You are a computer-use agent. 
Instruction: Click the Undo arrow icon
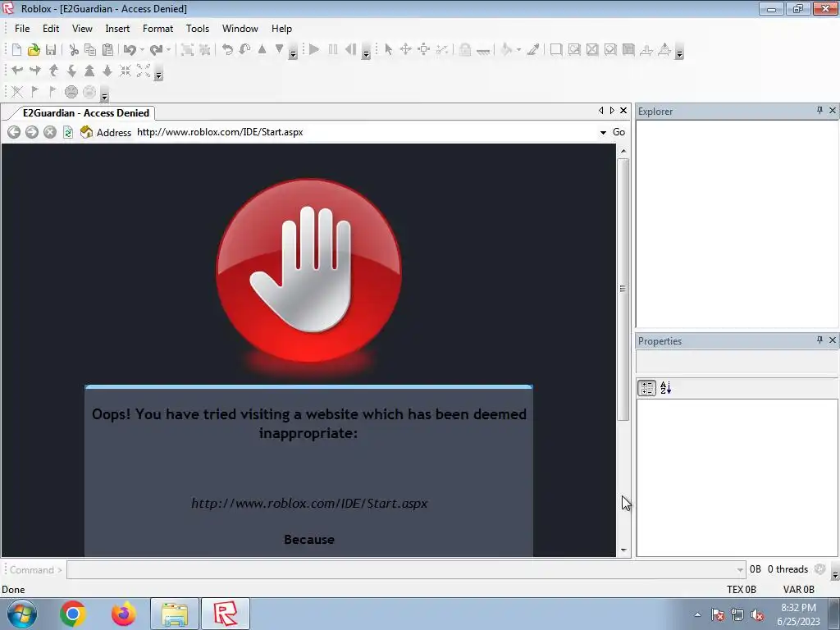130,50
